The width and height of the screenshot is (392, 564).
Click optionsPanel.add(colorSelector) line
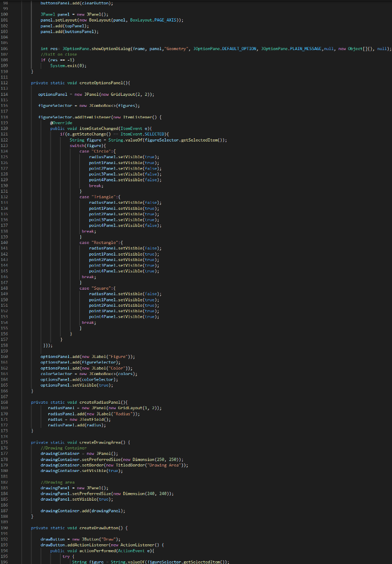pos(79,379)
